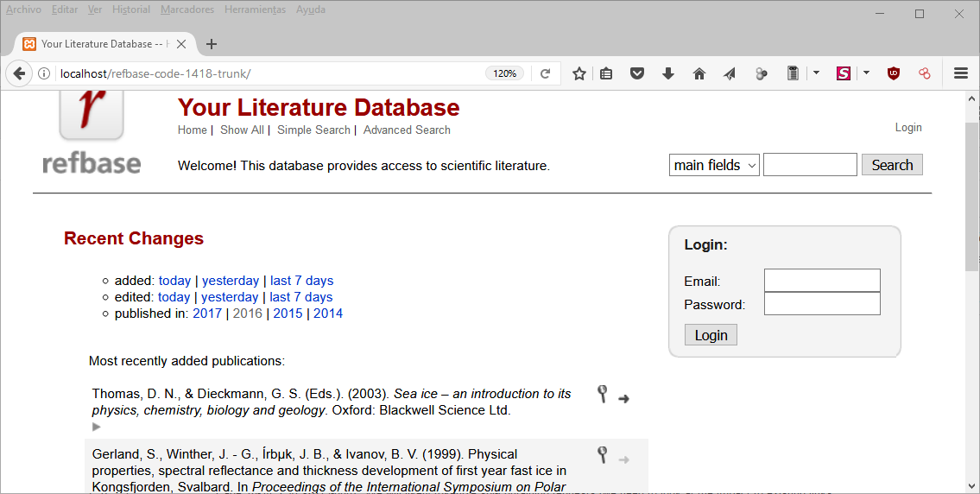Screen dimensions: 980x494
Task: Open the Editar menu
Action: [65, 9]
